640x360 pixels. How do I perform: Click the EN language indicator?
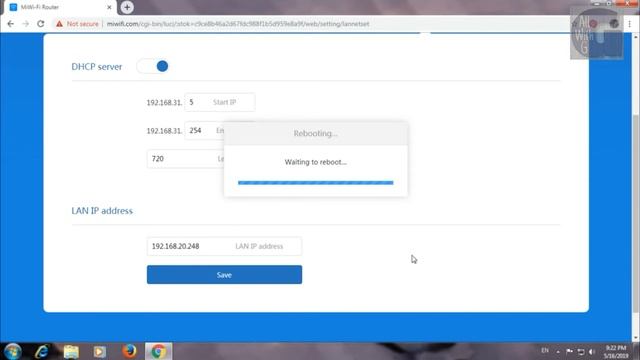point(545,350)
